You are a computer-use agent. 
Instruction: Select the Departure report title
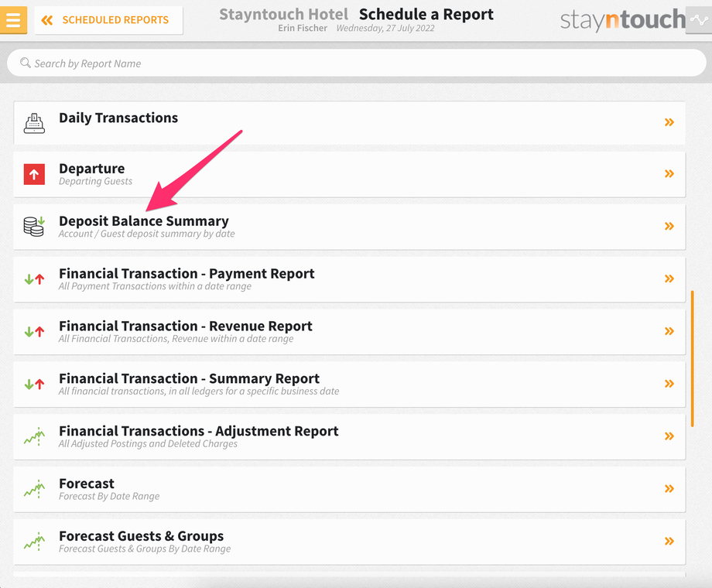(92, 169)
